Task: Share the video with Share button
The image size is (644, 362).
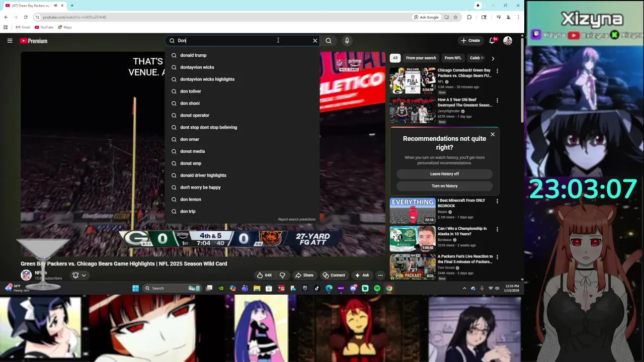Action: [x=304, y=275]
